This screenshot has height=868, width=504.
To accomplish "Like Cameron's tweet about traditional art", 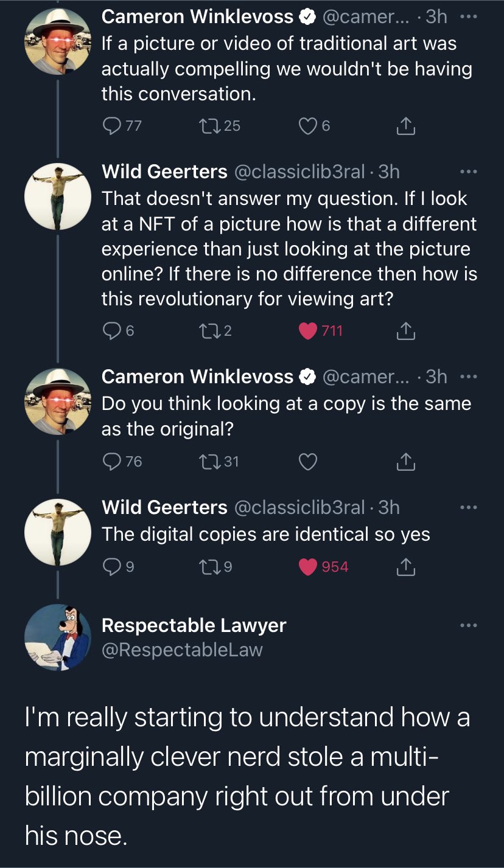I will pyautogui.click(x=308, y=126).
